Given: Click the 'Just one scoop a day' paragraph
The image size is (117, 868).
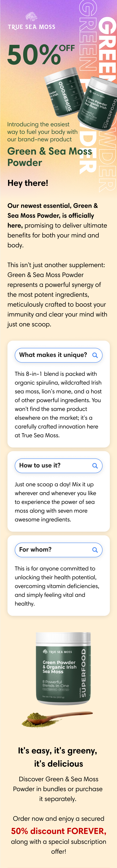Looking at the screenshot, I should point(55,502).
